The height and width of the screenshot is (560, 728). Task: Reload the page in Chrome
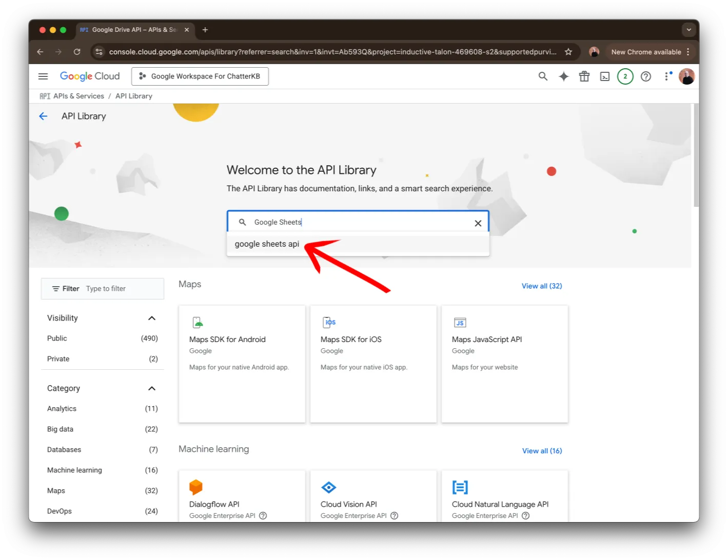click(77, 52)
